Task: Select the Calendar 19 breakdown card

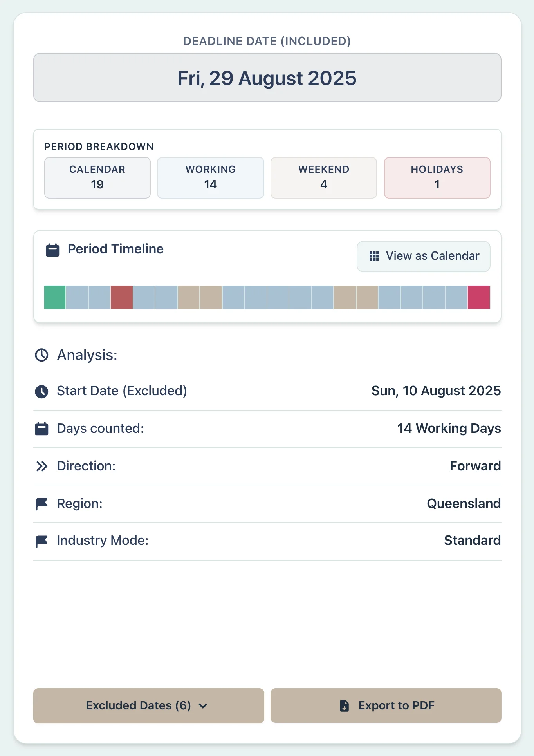Action: (97, 178)
